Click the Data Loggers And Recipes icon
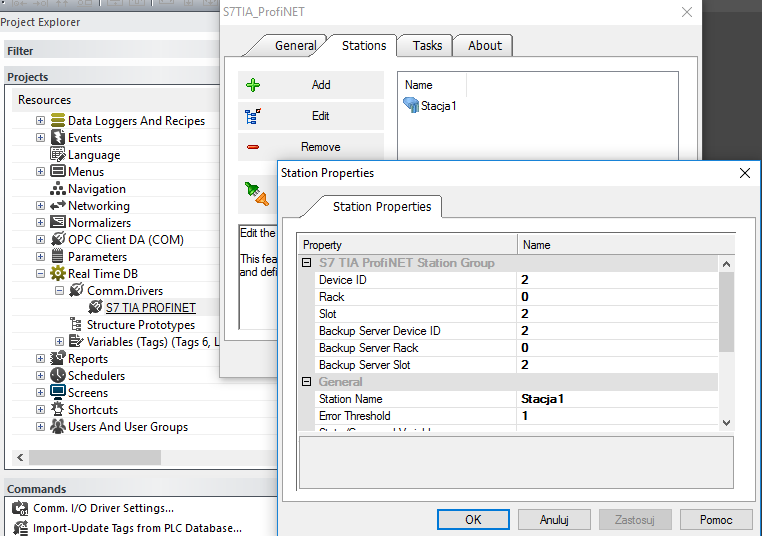 58,120
